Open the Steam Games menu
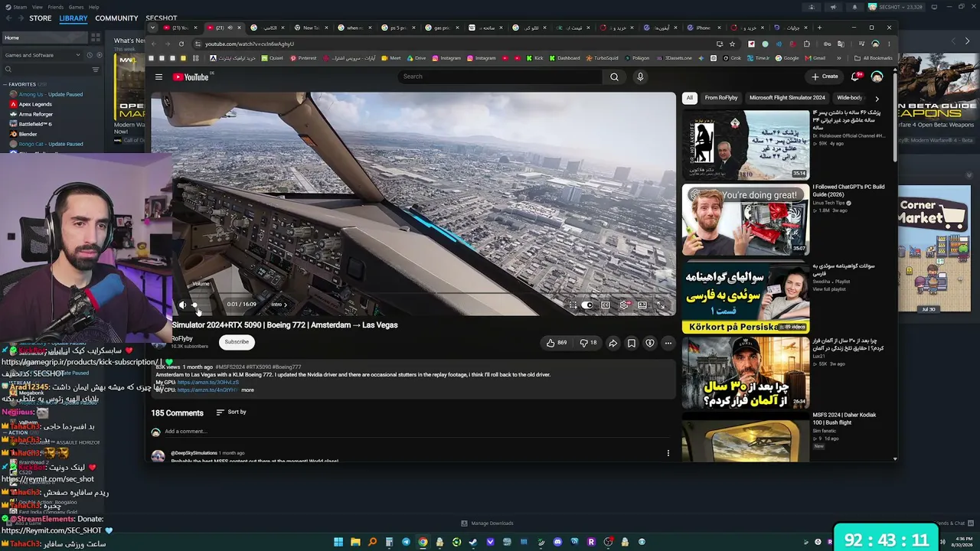This screenshot has height=551, width=980. [77, 7]
